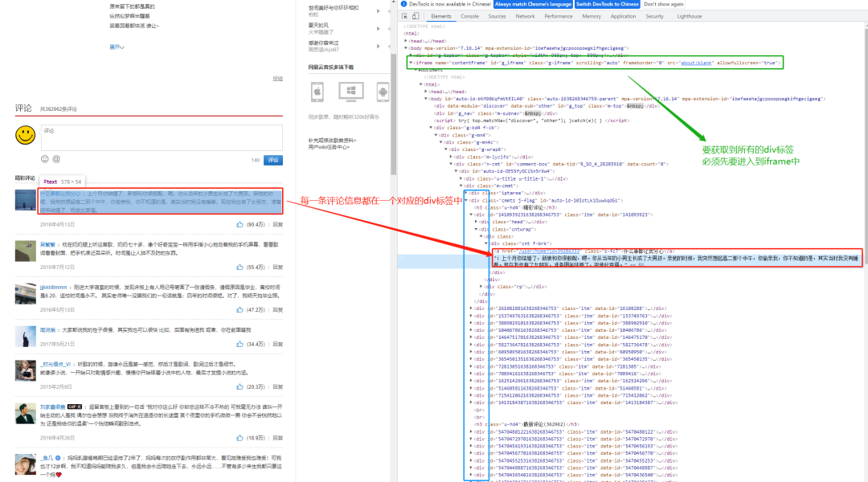Click the Windows PC download icon

(351, 92)
